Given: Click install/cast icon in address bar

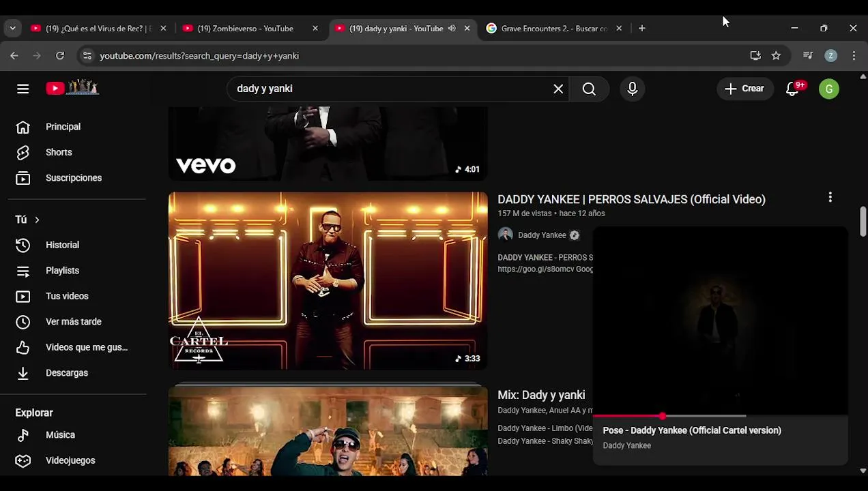Looking at the screenshot, I should pyautogui.click(x=755, y=56).
